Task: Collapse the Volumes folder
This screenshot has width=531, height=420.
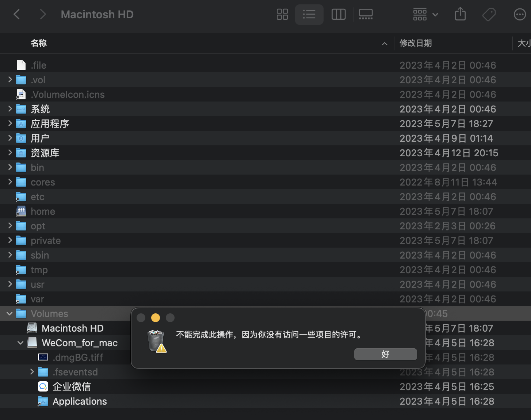Action: click(9, 314)
